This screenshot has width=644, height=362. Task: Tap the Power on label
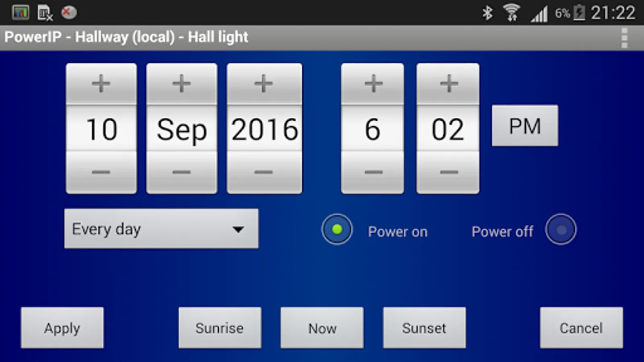[x=398, y=232]
